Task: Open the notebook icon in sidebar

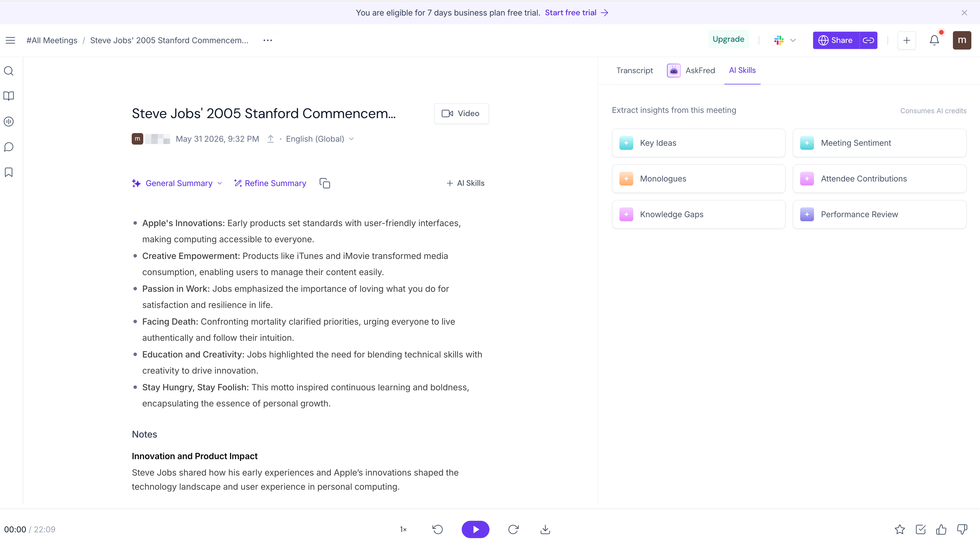Action: coord(9,96)
